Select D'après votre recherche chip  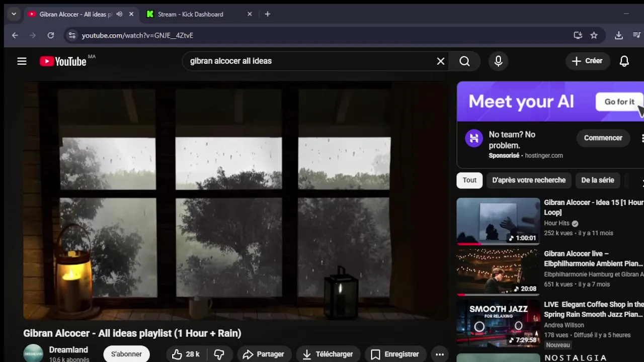pos(529,180)
